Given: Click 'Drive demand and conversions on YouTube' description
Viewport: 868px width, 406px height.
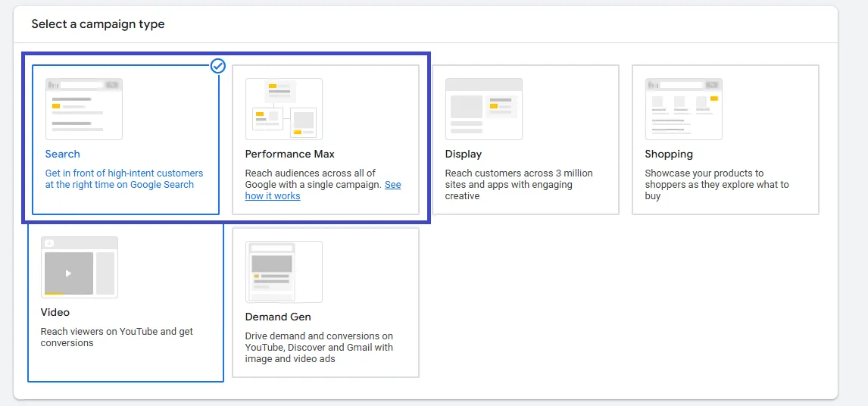Looking at the screenshot, I should point(319,347).
